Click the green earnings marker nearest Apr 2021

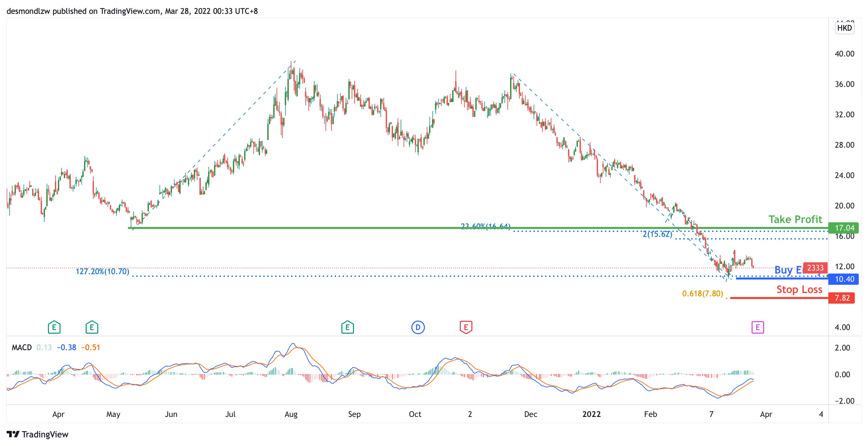tap(54, 327)
